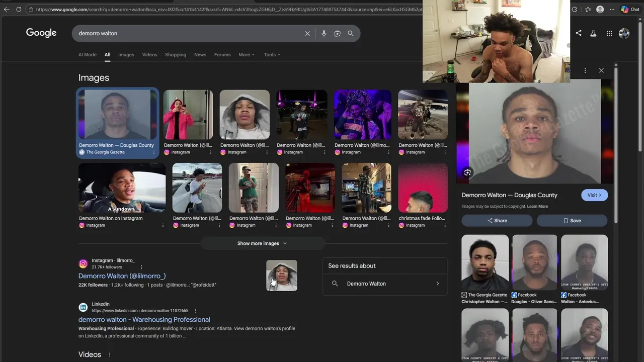Start voice search microphone icon

(x=324, y=33)
